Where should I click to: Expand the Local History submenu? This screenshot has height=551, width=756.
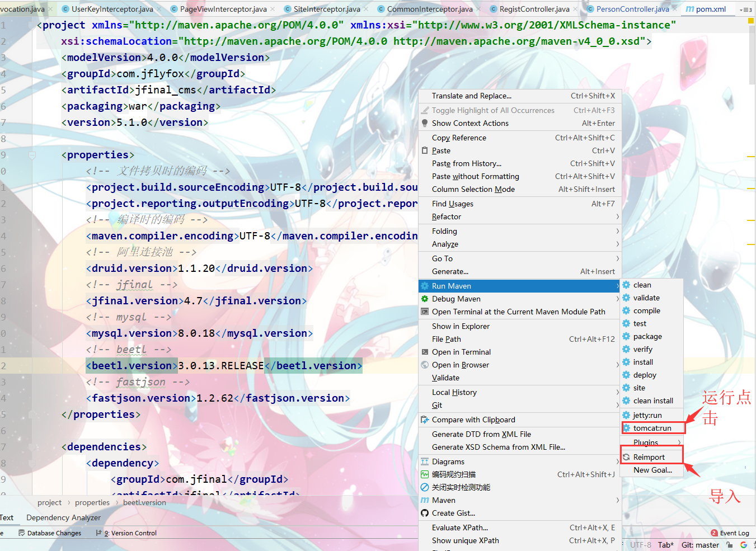click(x=520, y=392)
